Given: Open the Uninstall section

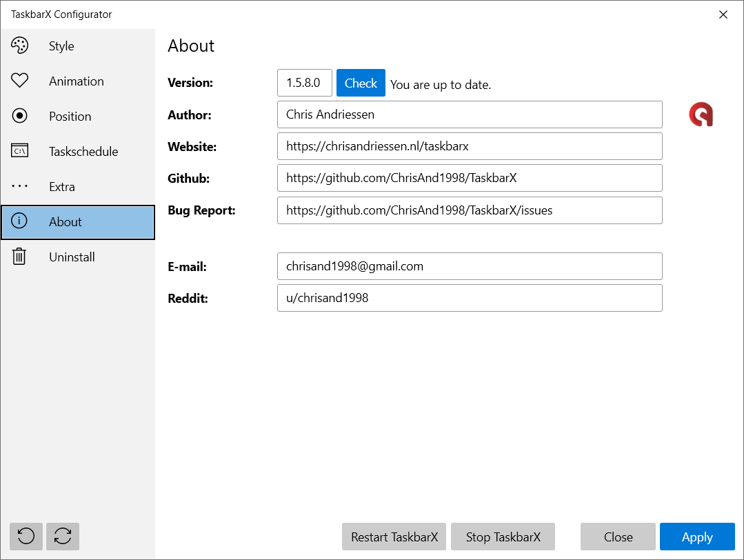Looking at the screenshot, I should point(78,257).
